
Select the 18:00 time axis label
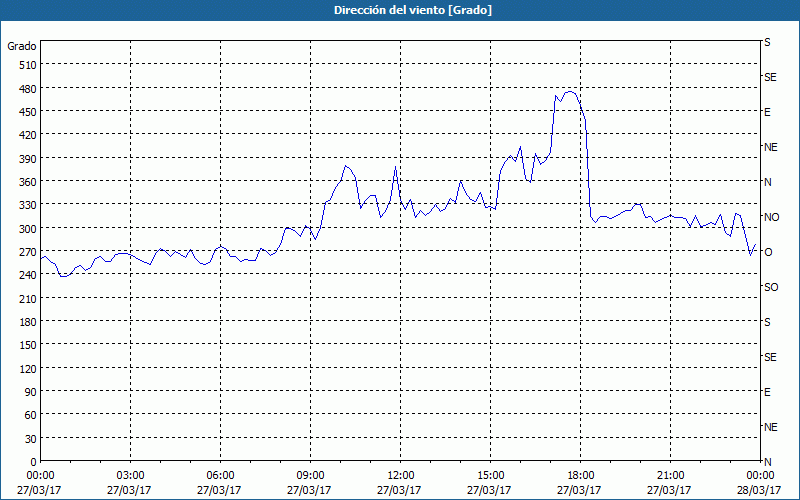point(581,476)
